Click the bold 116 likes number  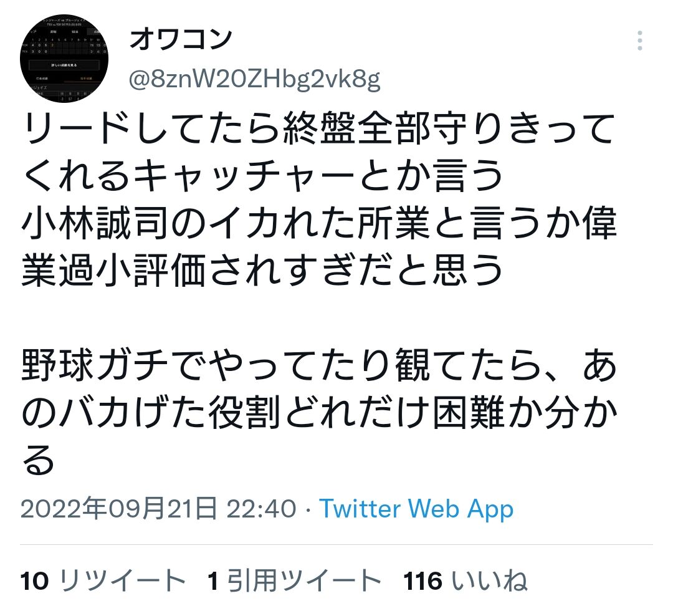[x=422, y=581]
